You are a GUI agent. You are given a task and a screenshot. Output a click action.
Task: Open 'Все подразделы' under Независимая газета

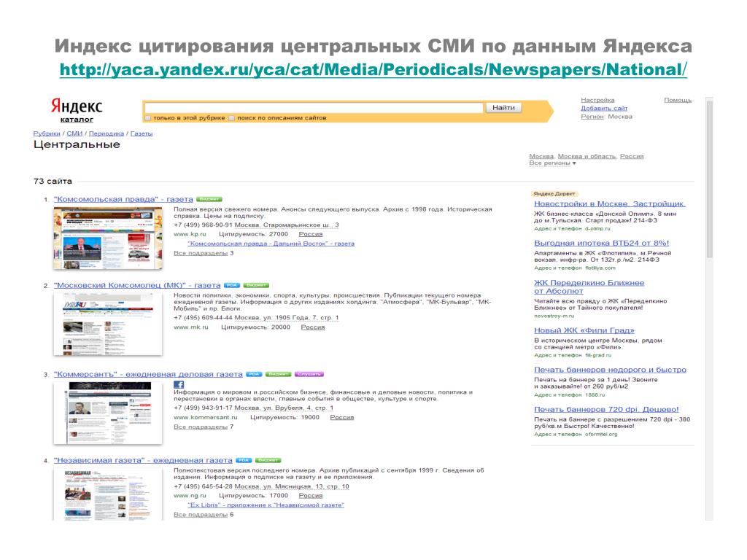[x=201, y=515]
